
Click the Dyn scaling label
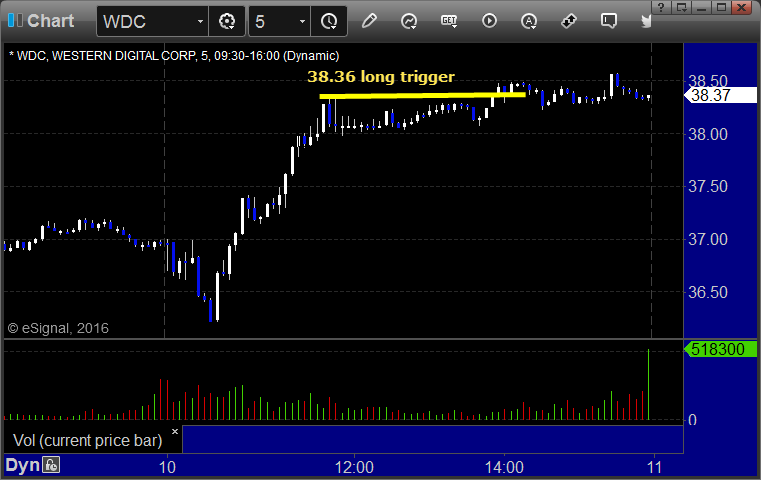[x=22, y=465]
